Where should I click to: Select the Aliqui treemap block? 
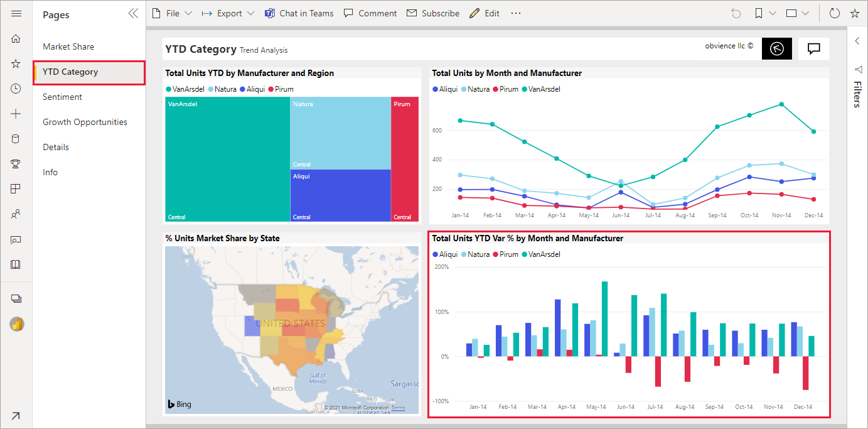340,196
